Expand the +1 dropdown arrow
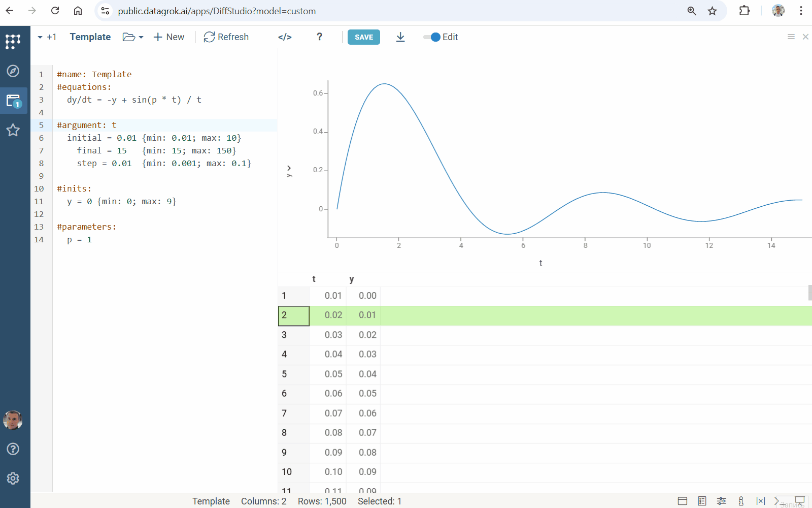The image size is (812, 508). click(x=40, y=37)
